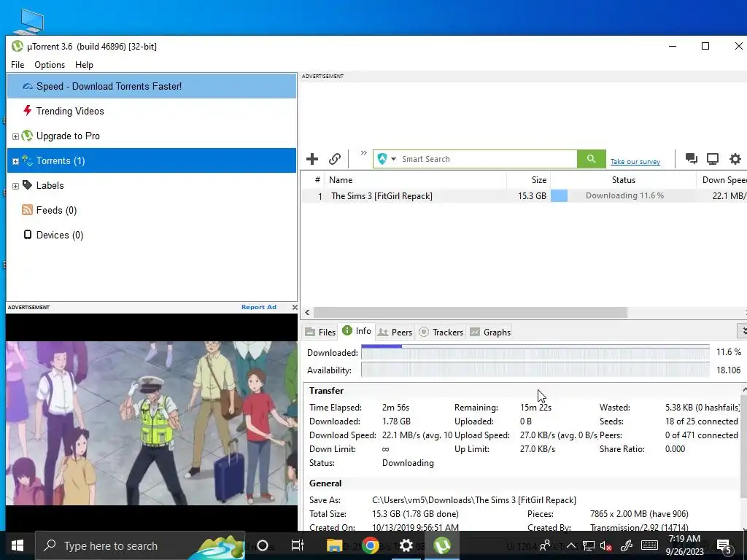Expand the hidden toolbar chevron
Screen dimensions: 747x560
point(363,153)
